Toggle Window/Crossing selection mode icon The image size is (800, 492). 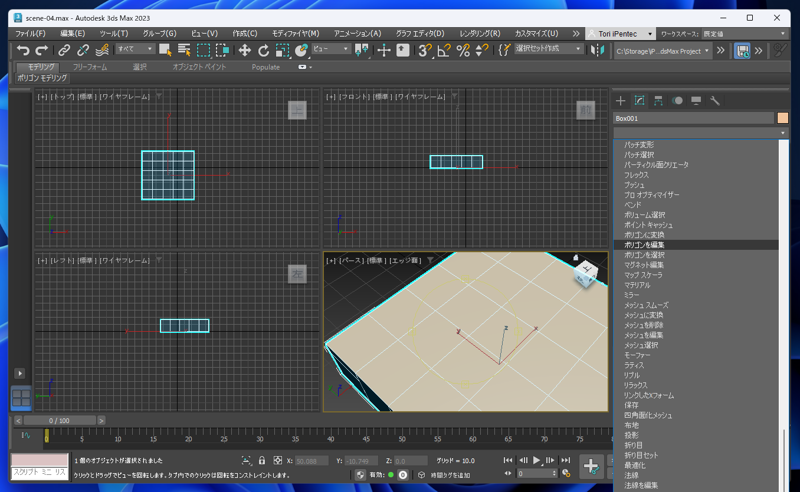[222, 50]
